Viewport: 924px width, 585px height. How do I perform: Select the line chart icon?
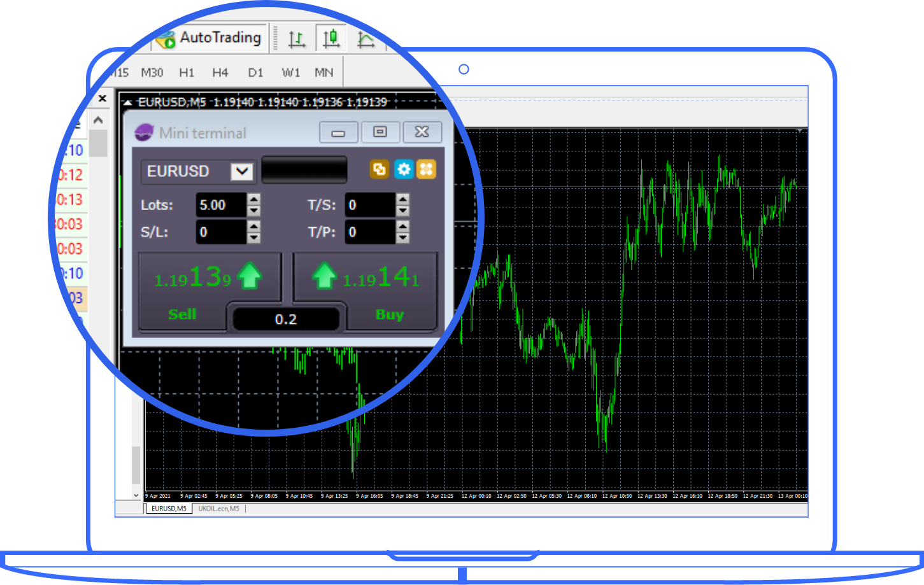click(366, 40)
